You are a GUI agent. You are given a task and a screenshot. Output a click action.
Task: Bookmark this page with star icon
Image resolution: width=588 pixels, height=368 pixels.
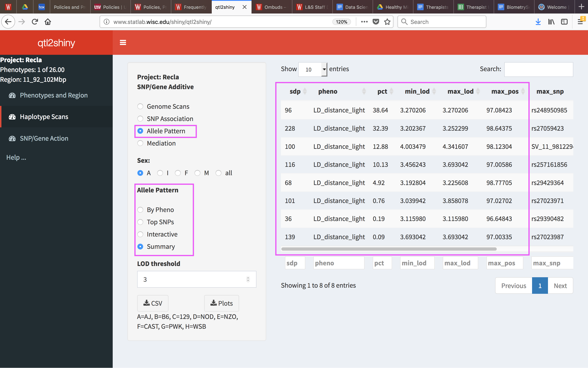387,22
